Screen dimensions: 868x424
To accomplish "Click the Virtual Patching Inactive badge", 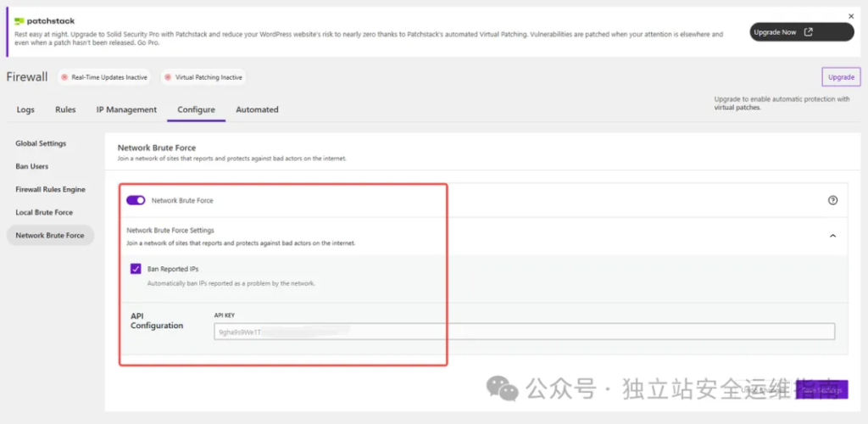I will [x=203, y=77].
